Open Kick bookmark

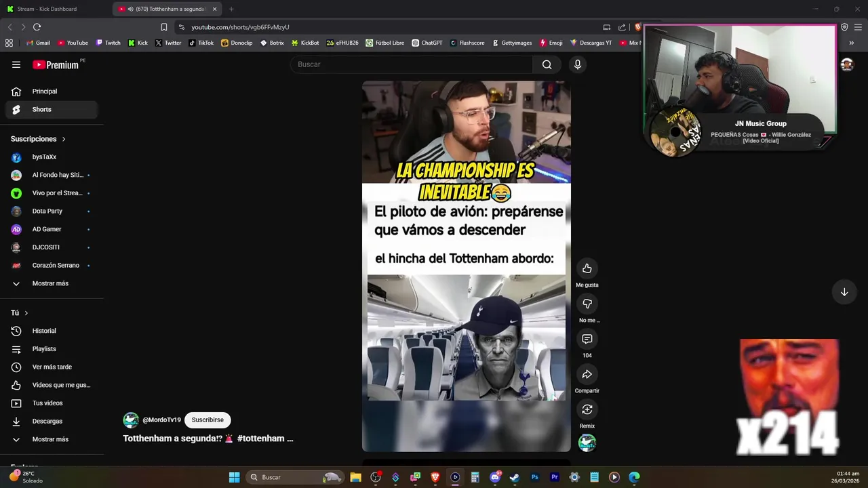coord(138,43)
